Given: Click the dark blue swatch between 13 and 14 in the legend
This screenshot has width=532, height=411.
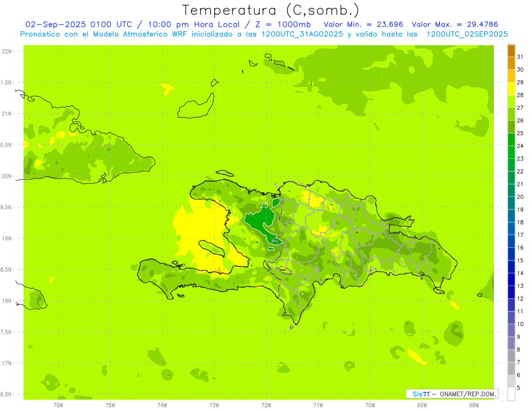Looking at the screenshot, I should pos(511,280).
